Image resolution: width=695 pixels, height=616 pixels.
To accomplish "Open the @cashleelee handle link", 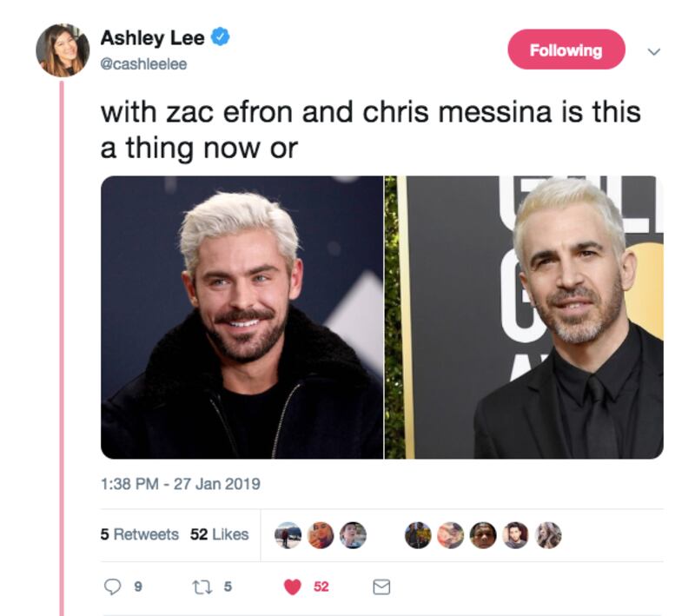I will click(x=143, y=64).
